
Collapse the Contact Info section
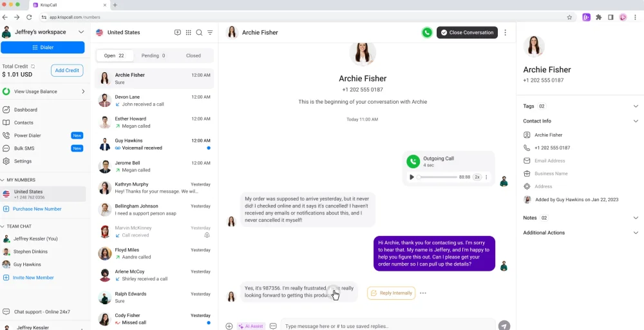pos(636,121)
